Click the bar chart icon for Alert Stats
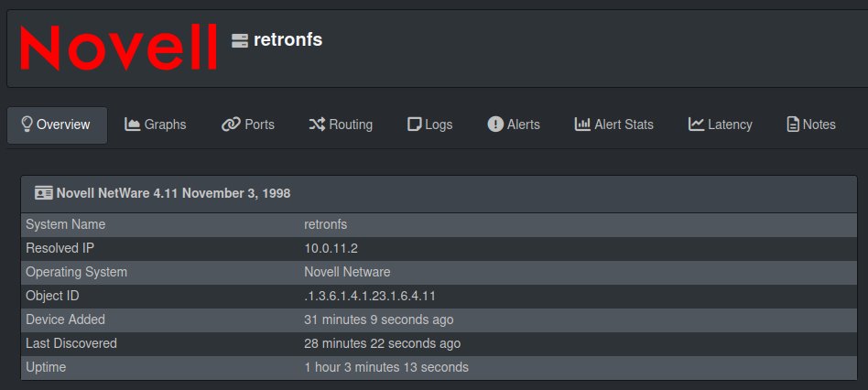 [x=582, y=124]
